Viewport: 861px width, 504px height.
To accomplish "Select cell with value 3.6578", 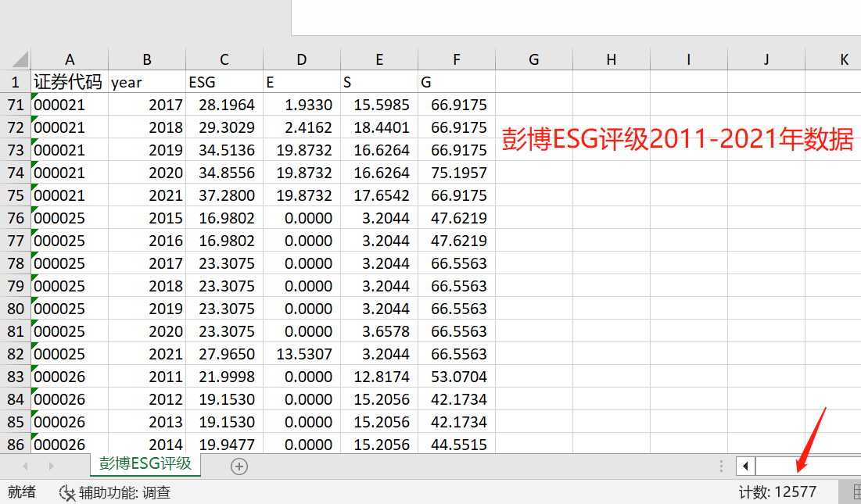I will [379, 331].
